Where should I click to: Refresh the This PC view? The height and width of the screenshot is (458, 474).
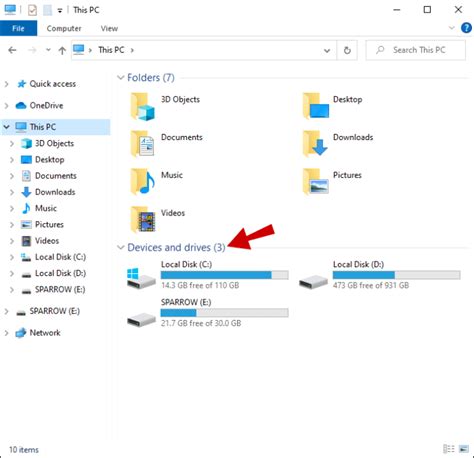coord(347,50)
